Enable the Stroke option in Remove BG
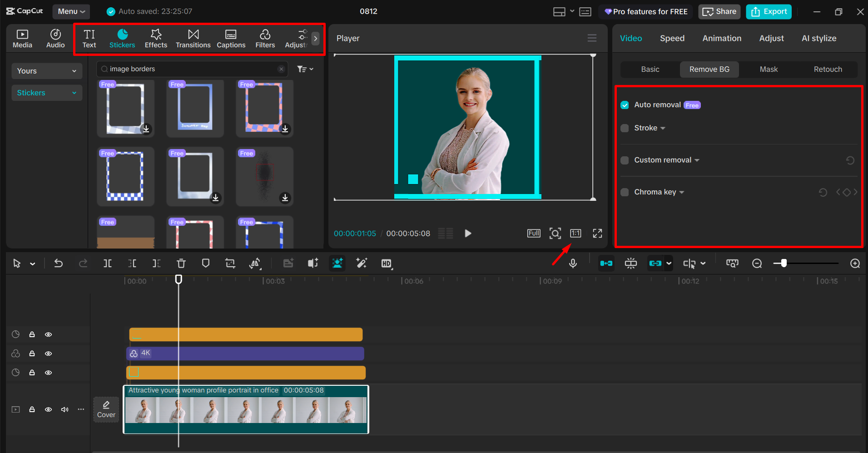The image size is (868, 453). 625,128
